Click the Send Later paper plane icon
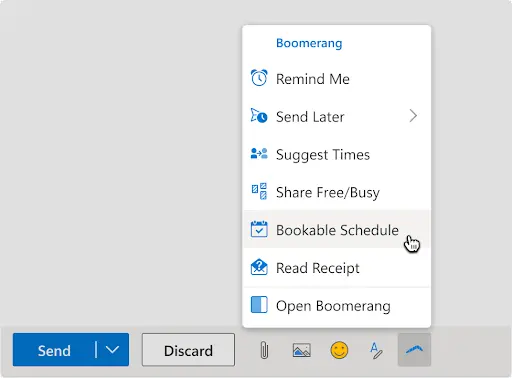Screen dimensions: 512x378 (259, 116)
